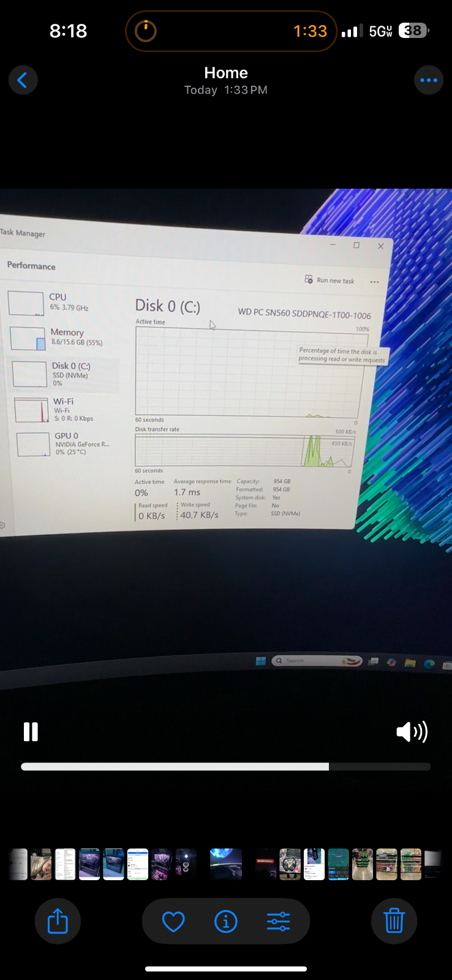Click Run new task in Task Manager
The image size is (452, 980).
point(330,280)
